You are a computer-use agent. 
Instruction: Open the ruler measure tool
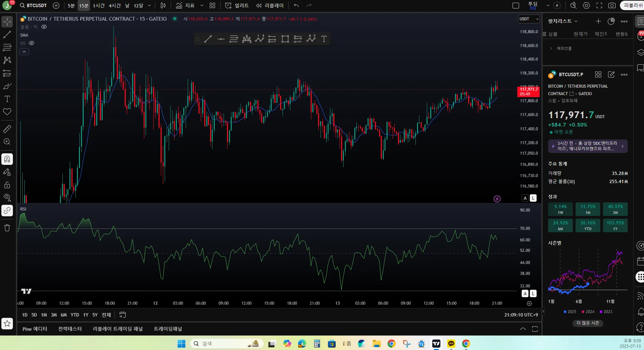7,129
